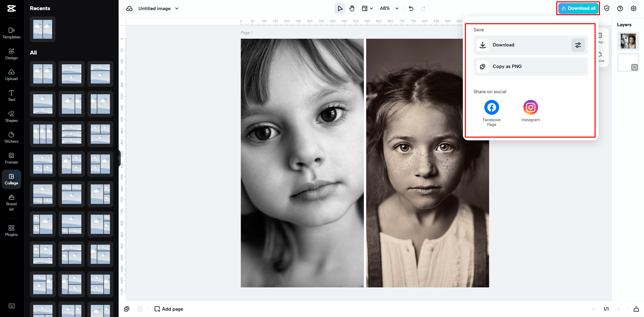Undo the last action
Screen dimensions: 644x317
tap(411, 8)
